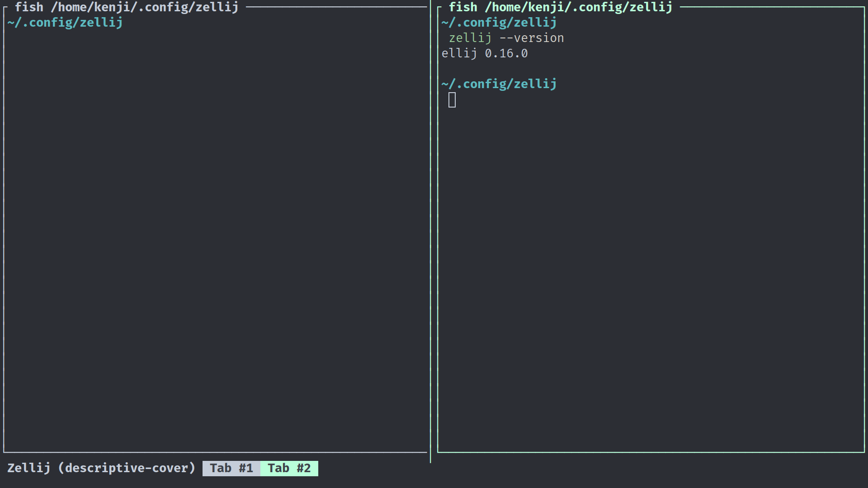The image size is (868, 488).
Task: Click the zellij --version command text
Action: [506, 38]
